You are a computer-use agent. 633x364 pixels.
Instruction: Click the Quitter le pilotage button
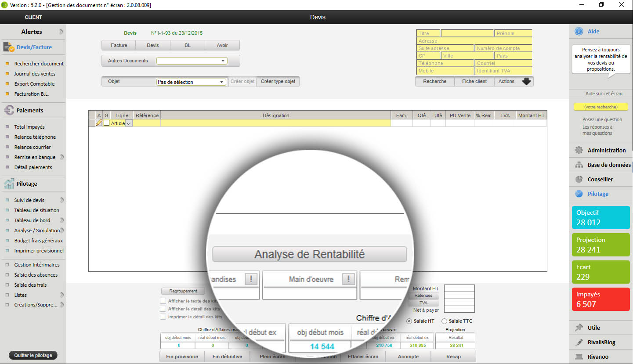[33, 355]
